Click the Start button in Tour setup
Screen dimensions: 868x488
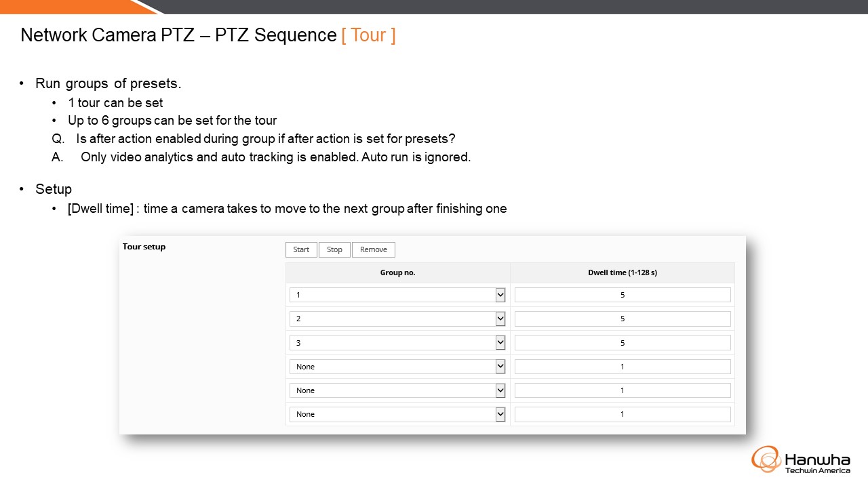pyautogui.click(x=301, y=249)
